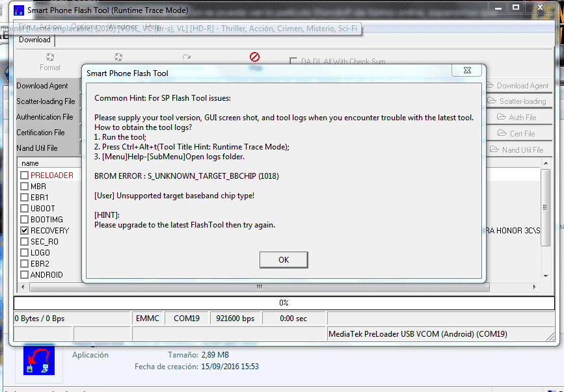The height and width of the screenshot is (392, 564).
Task: Open the Cert File browser button
Action: click(x=518, y=134)
